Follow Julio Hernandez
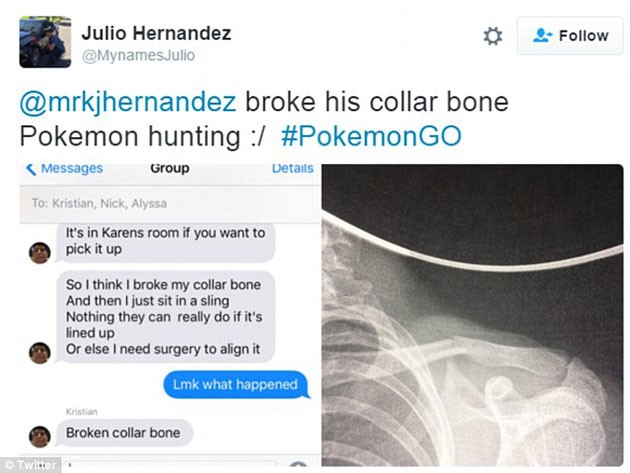630x473 pixels. (569, 36)
